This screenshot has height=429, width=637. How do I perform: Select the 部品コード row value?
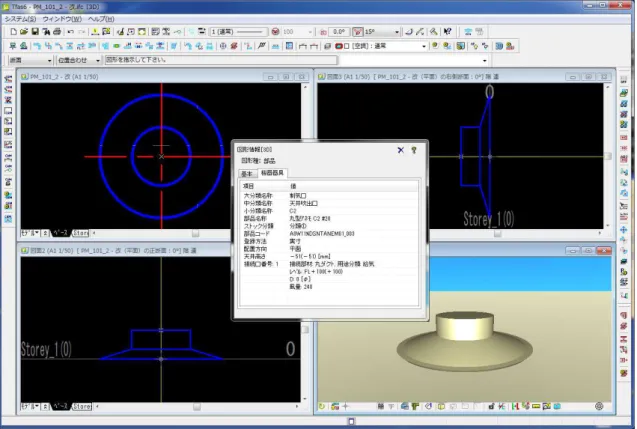322,234
